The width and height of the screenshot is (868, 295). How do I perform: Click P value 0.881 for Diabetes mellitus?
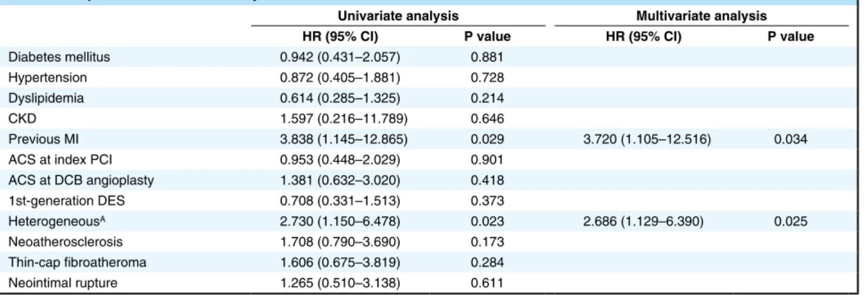[x=487, y=57]
